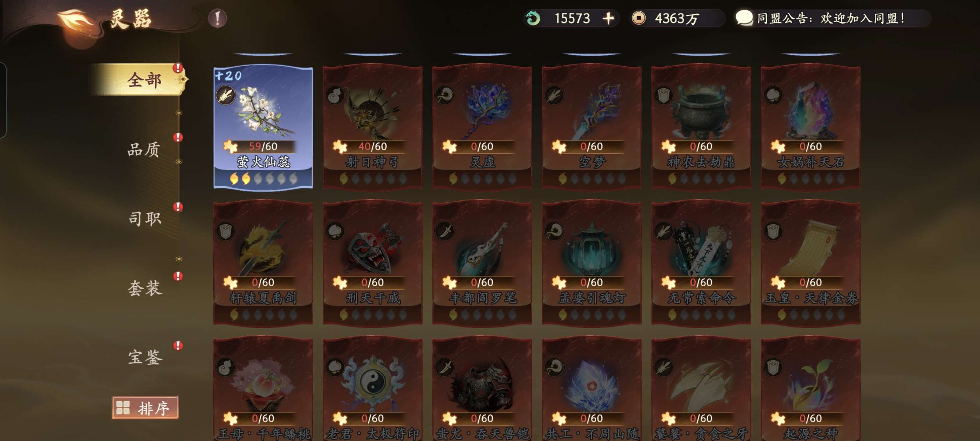Open the alliance chat bubble icon

744,18
